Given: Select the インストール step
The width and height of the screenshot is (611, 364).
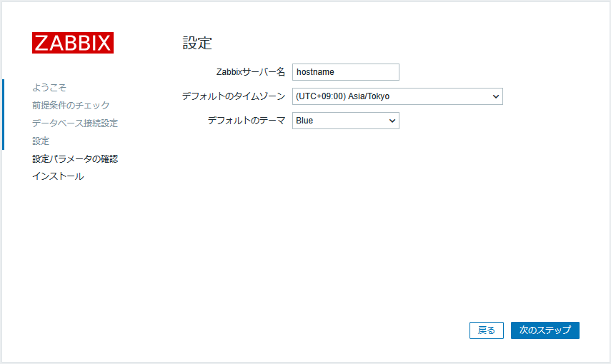Looking at the screenshot, I should 58,176.
